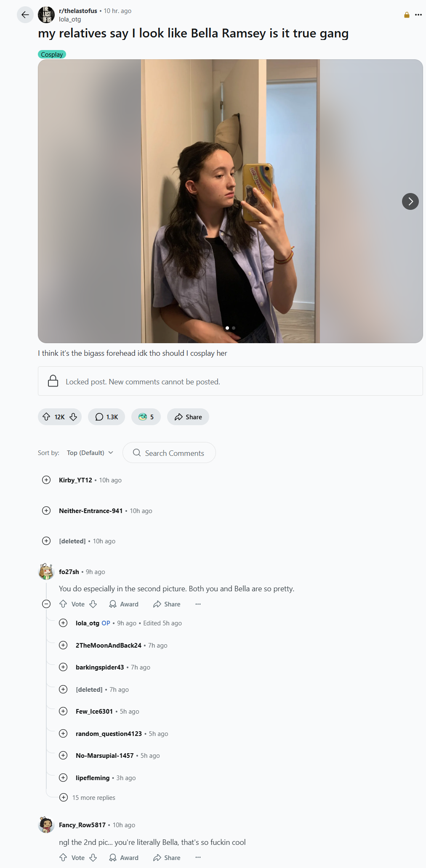Open the post's three-dot options menu

pos(418,15)
